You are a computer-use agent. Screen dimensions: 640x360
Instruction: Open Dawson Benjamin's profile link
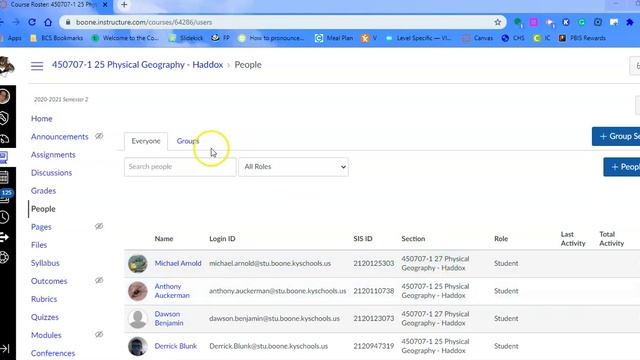[169, 318]
